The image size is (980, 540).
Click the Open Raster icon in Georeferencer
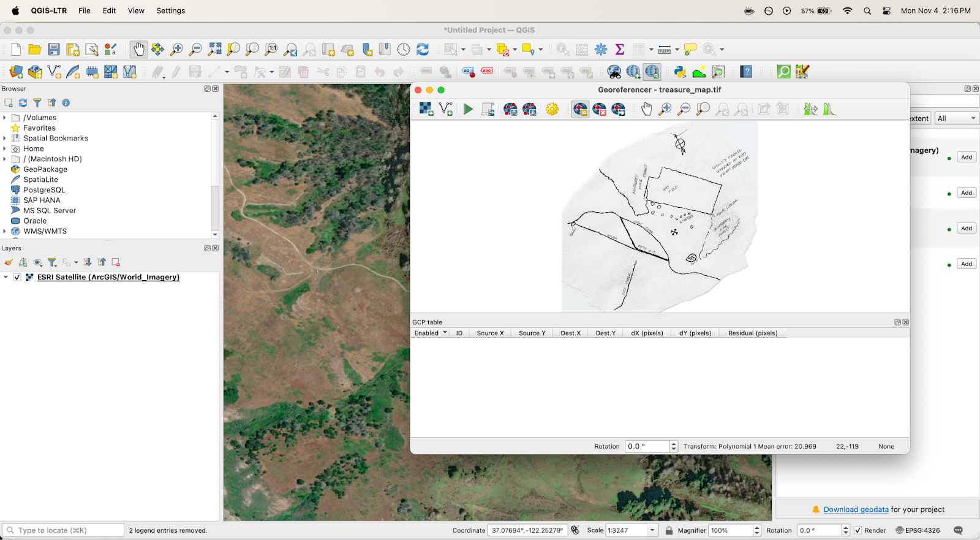pyautogui.click(x=426, y=109)
